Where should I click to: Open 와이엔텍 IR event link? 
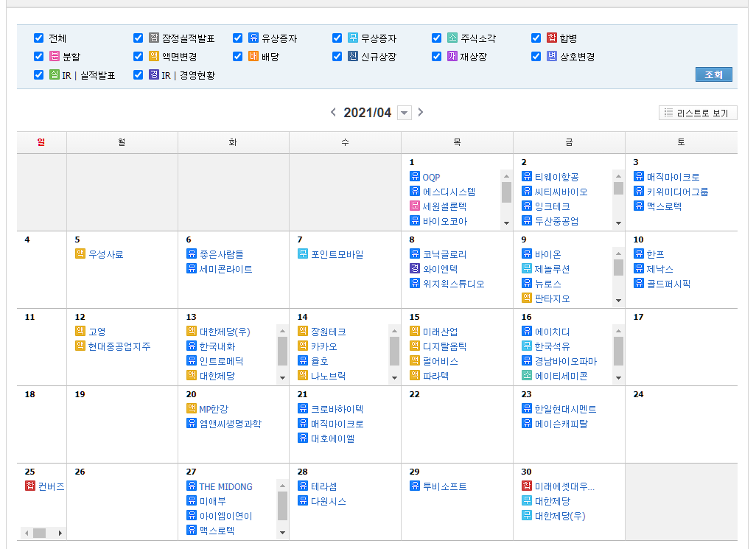[x=440, y=269]
